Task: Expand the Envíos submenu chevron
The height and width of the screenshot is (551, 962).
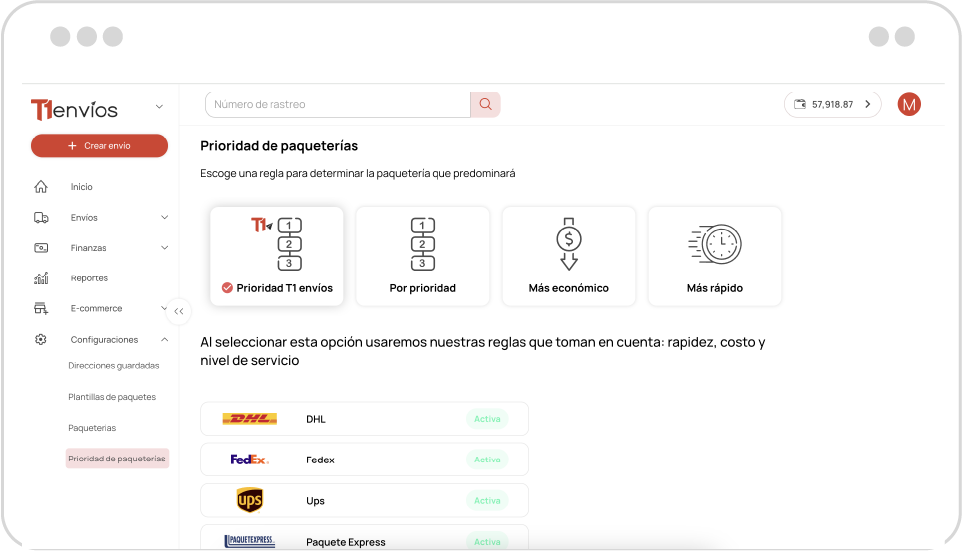Action: [x=164, y=217]
